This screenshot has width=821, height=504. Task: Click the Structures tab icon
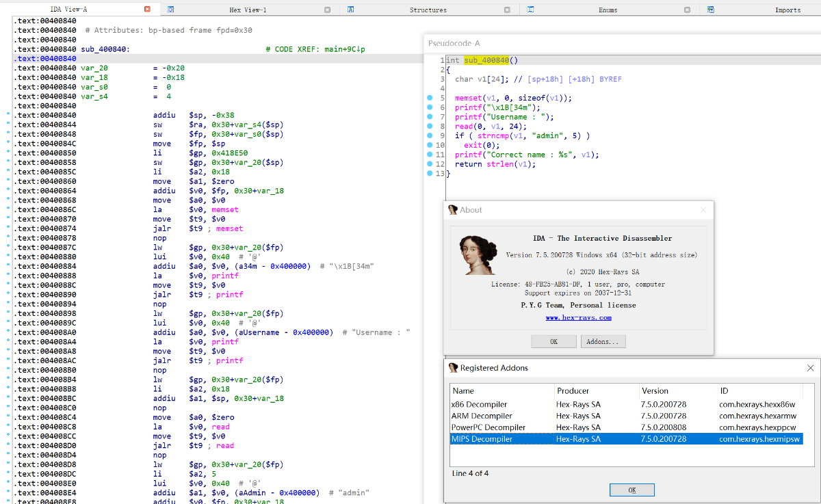point(351,10)
